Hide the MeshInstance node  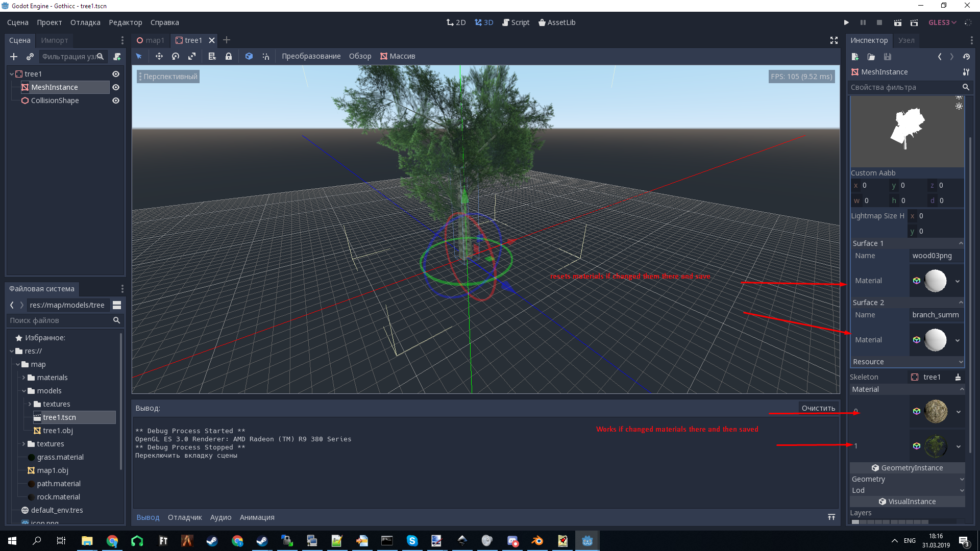116,87
